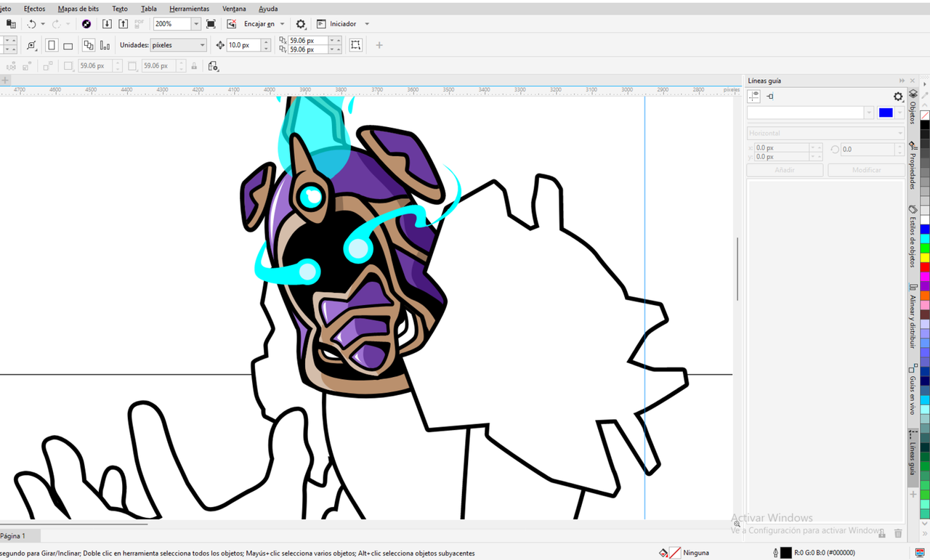This screenshot has width=930, height=560.
Task: Expand the Encajar en dropdown
Action: tap(282, 24)
